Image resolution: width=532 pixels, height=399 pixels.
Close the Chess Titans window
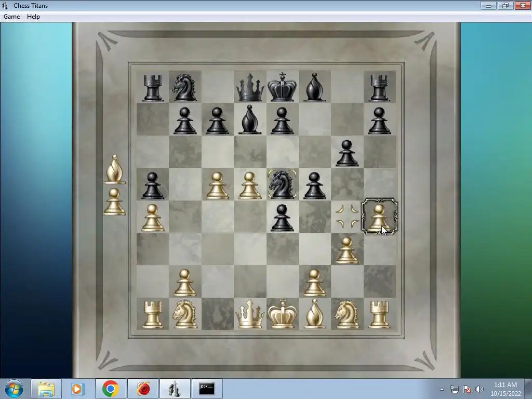pyautogui.click(x=523, y=5)
